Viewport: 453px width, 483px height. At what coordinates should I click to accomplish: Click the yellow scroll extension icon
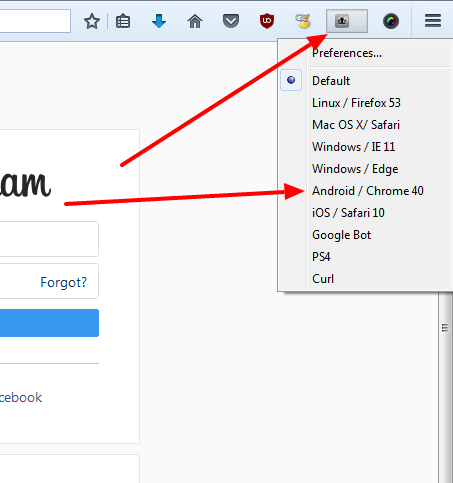[303, 21]
